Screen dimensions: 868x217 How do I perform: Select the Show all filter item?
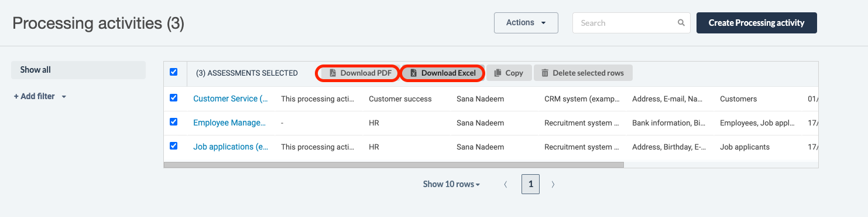pyautogui.click(x=78, y=70)
